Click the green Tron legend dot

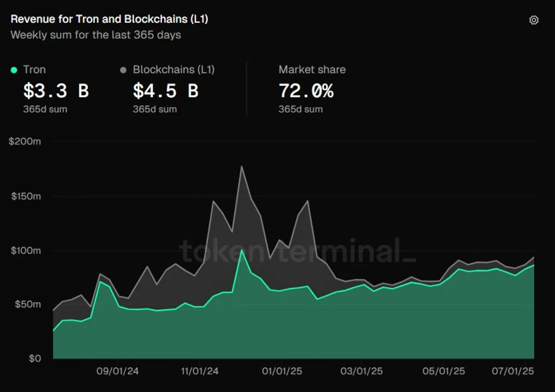click(14, 70)
